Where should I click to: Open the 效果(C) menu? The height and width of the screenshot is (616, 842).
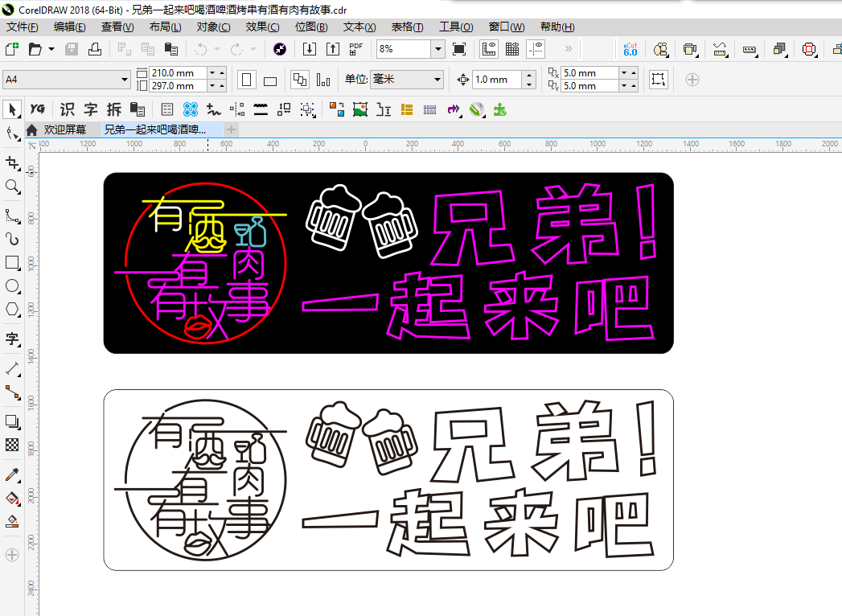[x=262, y=27]
